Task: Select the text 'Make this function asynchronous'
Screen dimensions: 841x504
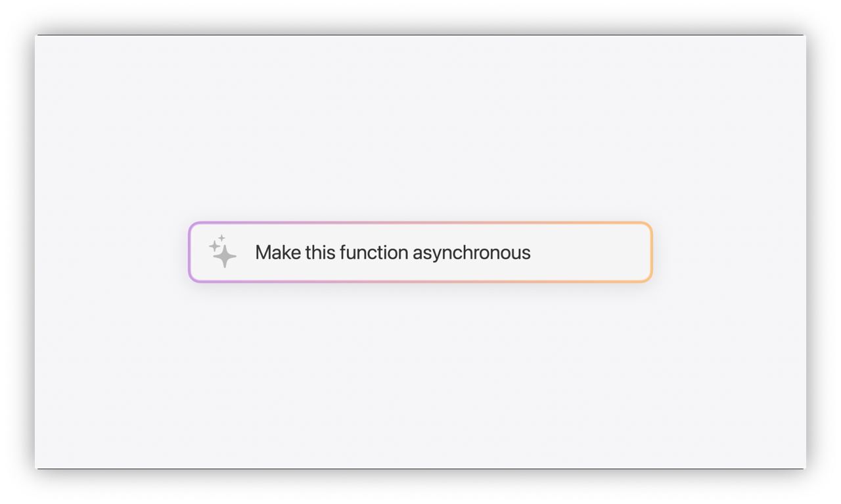Action: [x=393, y=252]
